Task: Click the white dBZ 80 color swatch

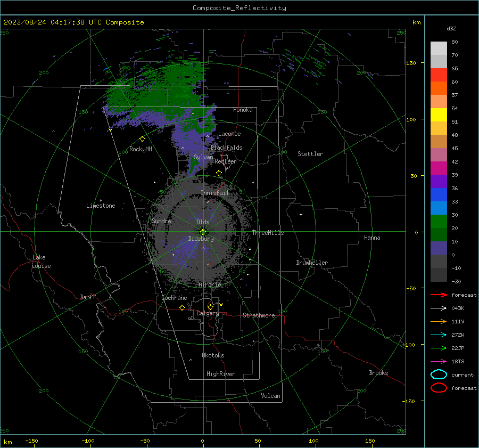Action: coord(439,48)
